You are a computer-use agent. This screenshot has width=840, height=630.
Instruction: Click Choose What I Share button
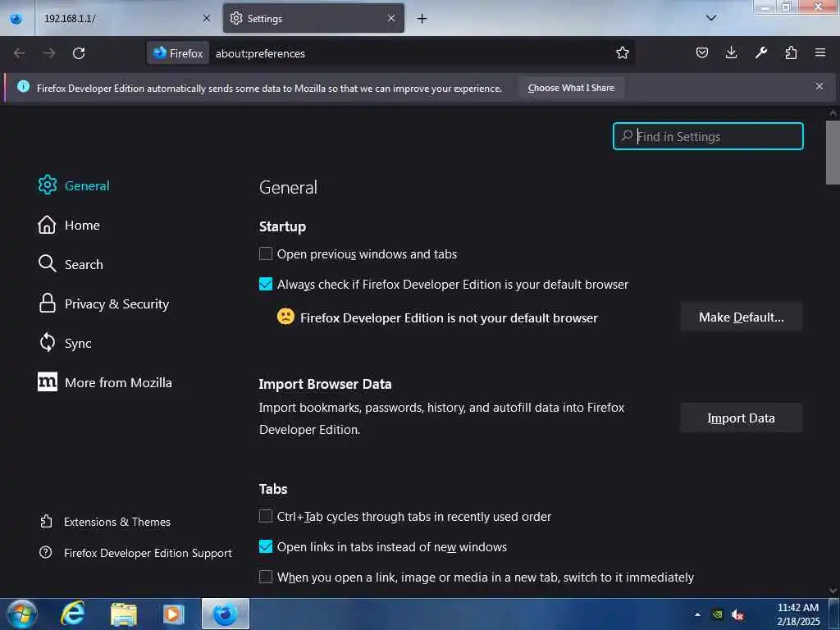click(x=571, y=88)
